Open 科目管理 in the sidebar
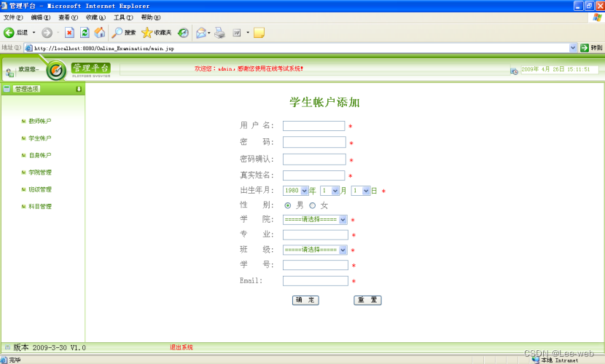This screenshot has height=364, width=605. click(40, 206)
